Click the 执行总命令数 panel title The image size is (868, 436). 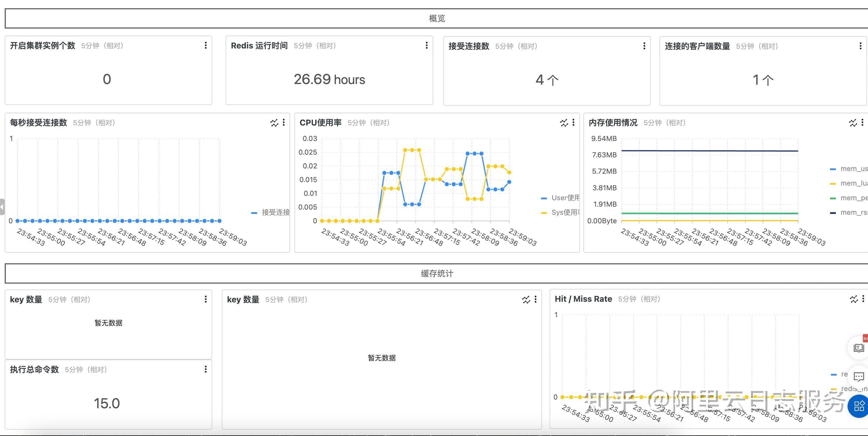click(34, 369)
